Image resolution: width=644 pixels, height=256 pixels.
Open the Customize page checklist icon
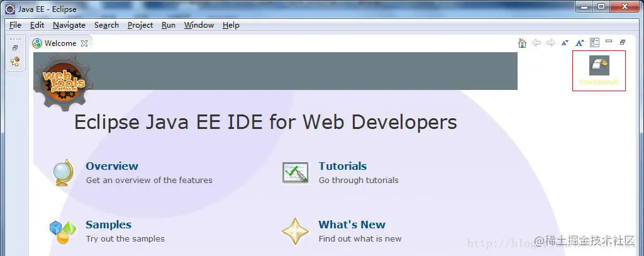(x=594, y=42)
